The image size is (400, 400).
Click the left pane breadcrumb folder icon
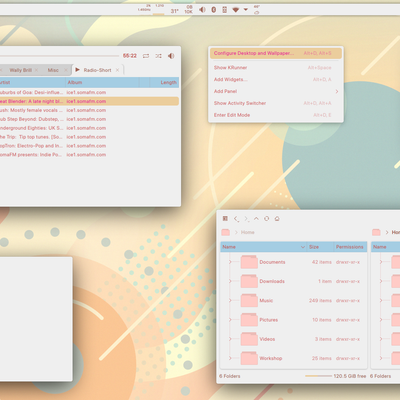point(226,232)
